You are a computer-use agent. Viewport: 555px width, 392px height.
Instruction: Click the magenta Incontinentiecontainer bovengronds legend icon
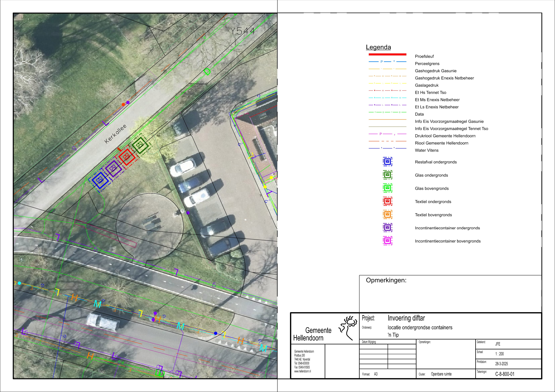click(387, 241)
